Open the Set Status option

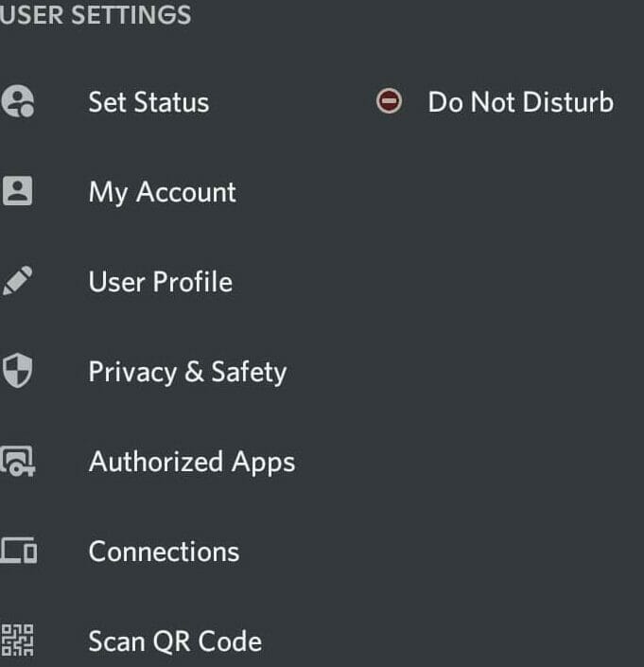click(x=148, y=102)
